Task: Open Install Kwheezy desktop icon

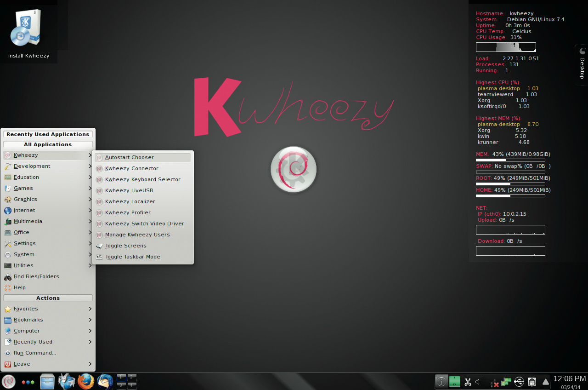Action: [x=28, y=34]
